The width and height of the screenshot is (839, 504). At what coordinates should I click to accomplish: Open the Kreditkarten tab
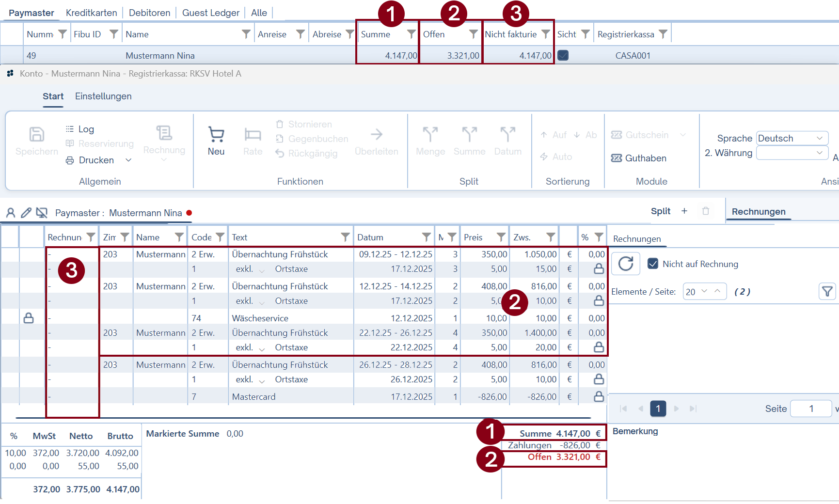(91, 13)
